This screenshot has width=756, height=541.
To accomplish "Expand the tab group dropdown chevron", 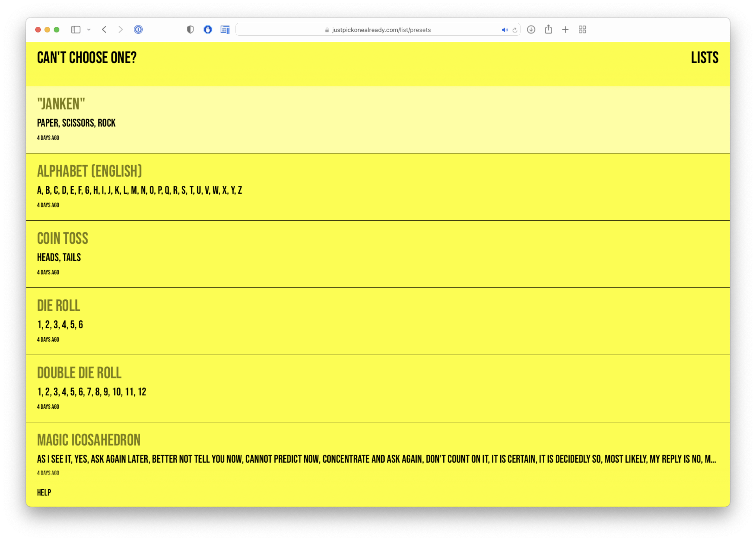I will pos(89,30).
